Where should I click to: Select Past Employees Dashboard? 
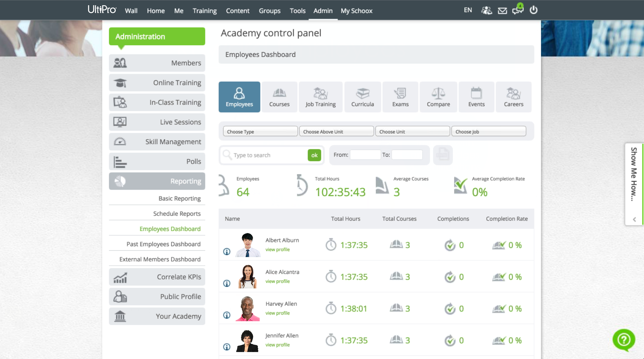(163, 244)
